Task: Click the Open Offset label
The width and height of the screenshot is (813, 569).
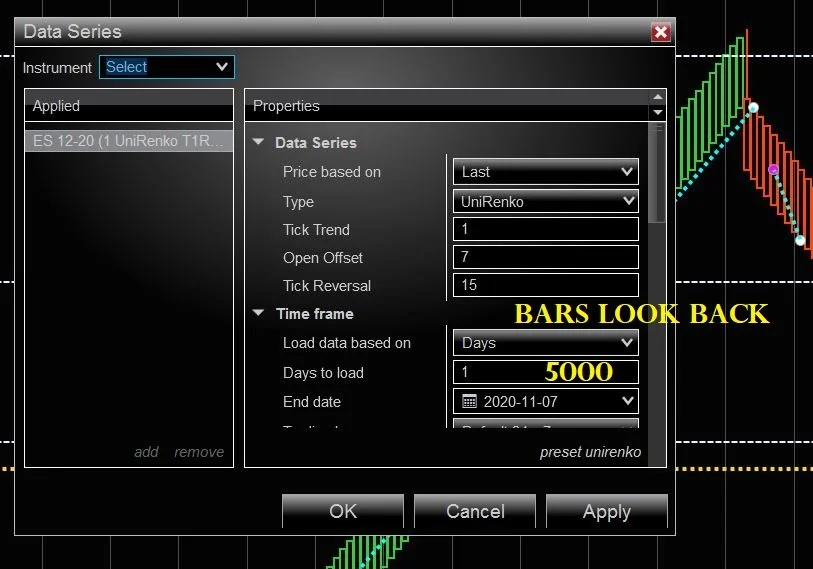Action: (x=323, y=258)
